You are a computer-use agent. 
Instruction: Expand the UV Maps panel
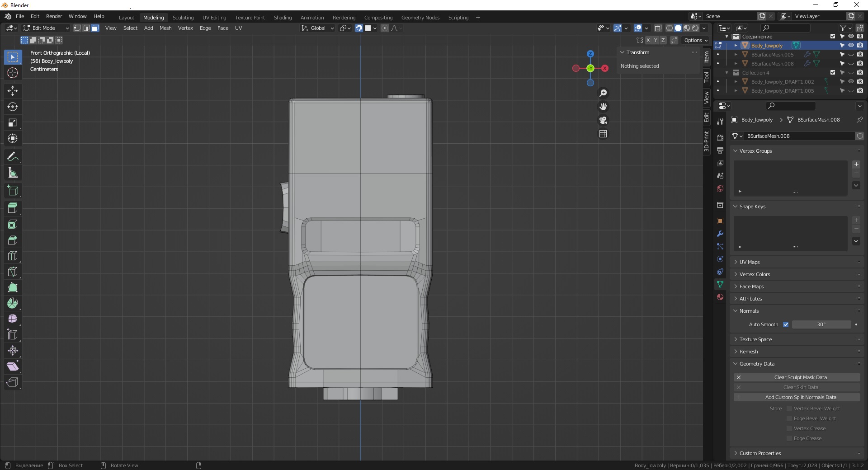coord(749,262)
